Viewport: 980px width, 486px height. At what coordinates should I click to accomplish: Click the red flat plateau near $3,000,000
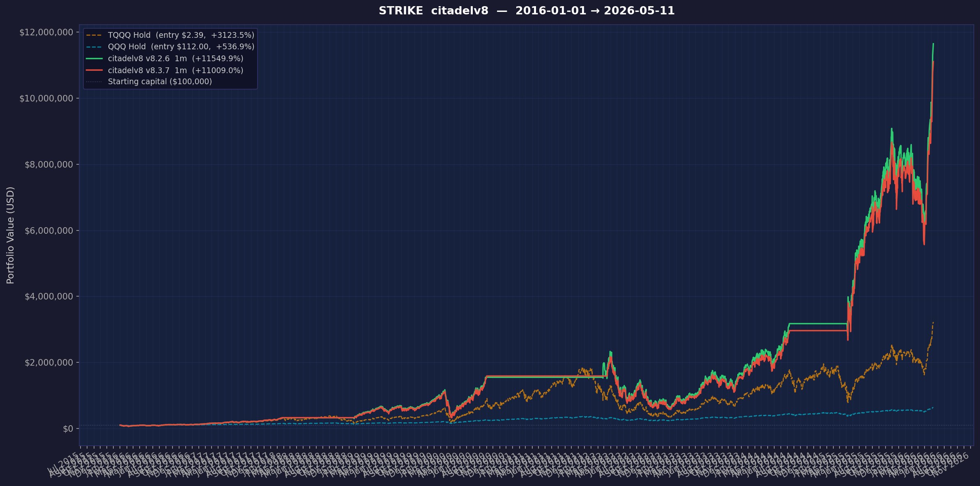coord(818,330)
